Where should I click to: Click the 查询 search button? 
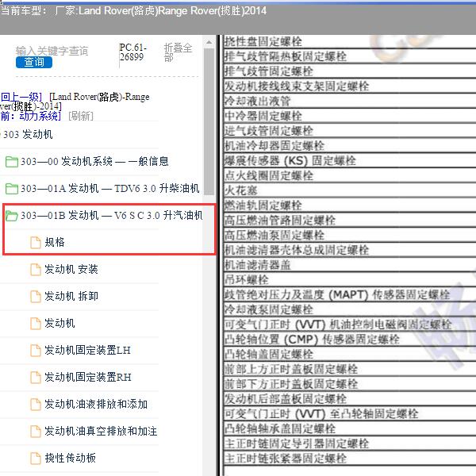tap(34, 62)
